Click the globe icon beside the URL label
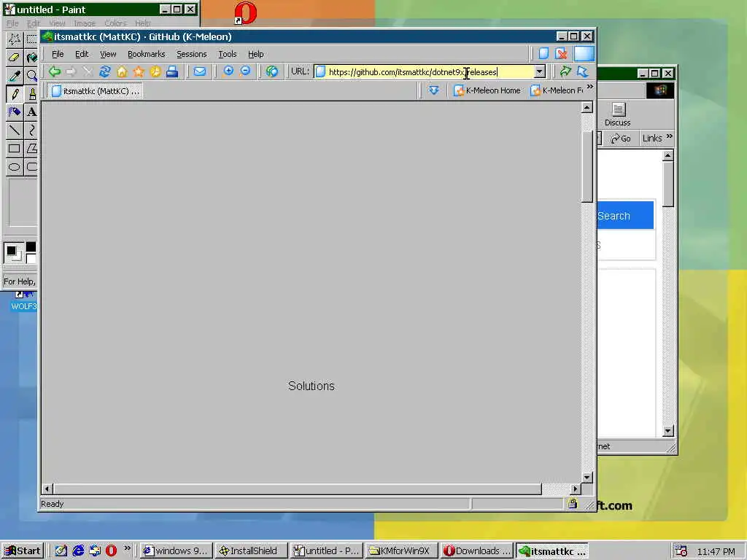The image size is (747, 560). click(272, 72)
